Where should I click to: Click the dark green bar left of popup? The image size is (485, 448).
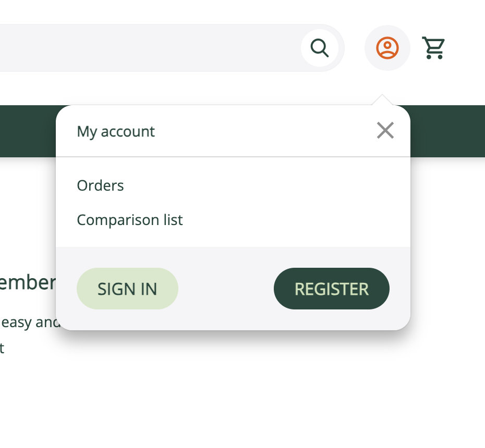point(28,131)
